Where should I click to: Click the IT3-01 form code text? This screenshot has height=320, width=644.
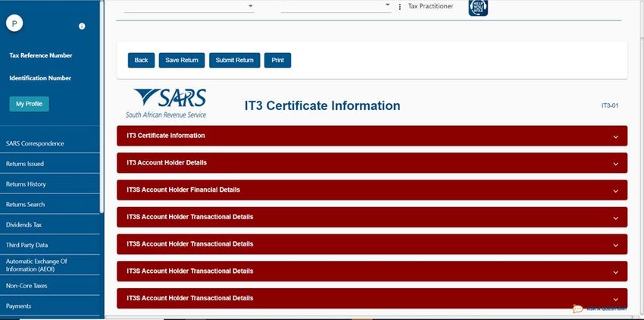(x=609, y=105)
